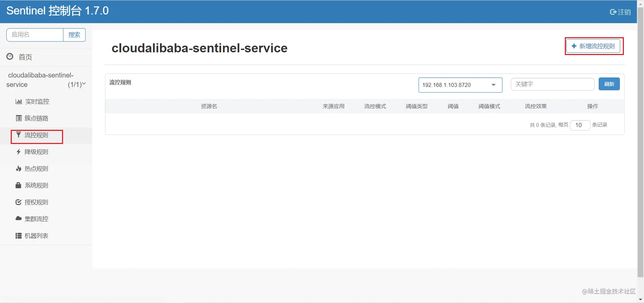Screen dimensions: 644x303
Task: Click the flame icon for 热点规则
Action: (18, 168)
